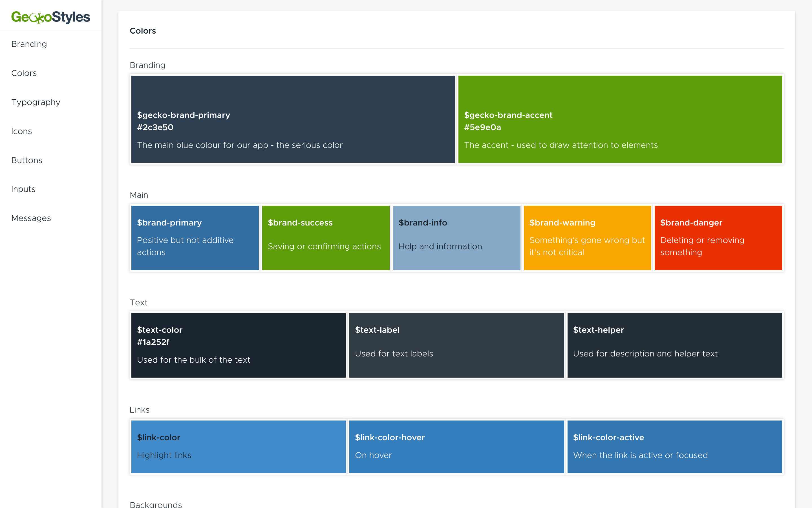Click the Links section heading
812x508 pixels.
tap(139, 410)
